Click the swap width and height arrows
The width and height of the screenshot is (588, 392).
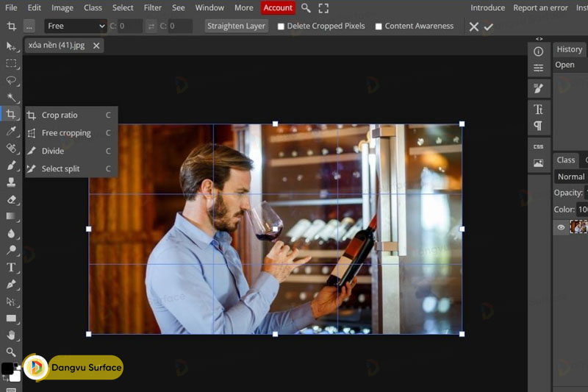tap(151, 26)
